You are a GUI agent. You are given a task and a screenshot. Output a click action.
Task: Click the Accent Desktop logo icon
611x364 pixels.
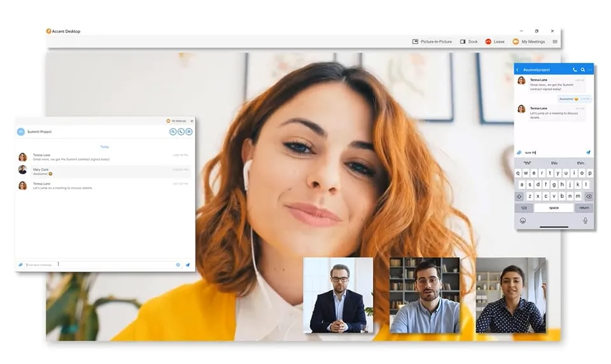point(49,31)
